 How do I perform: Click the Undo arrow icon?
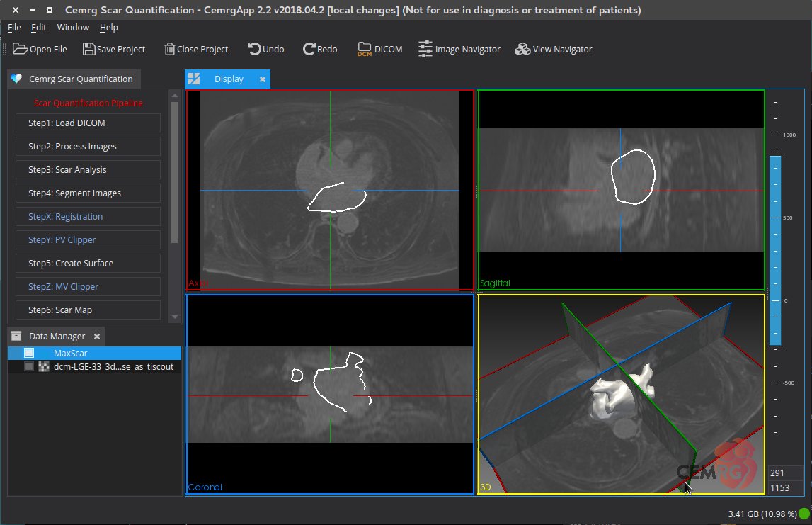[x=253, y=49]
